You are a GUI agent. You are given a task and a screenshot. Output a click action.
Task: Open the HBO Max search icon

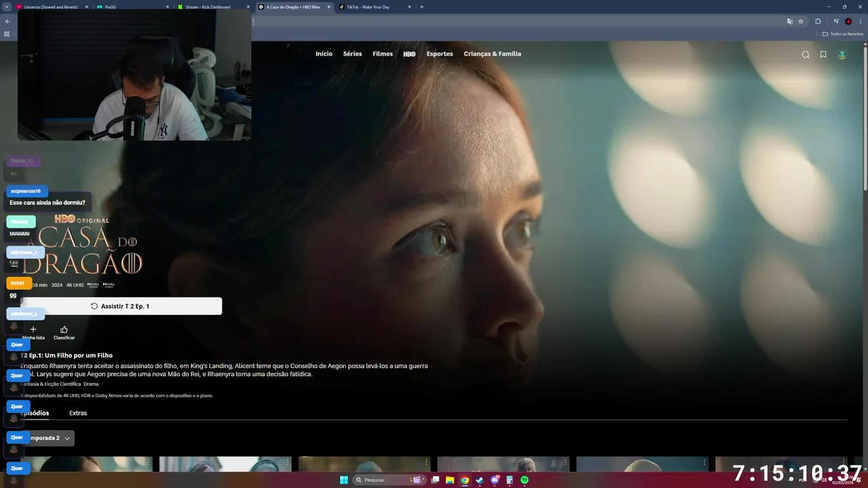[806, 55]
